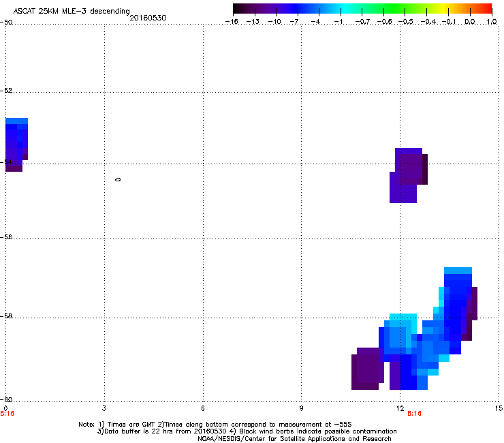
Task: Click the color bar label -13
Action: (253, 22)
